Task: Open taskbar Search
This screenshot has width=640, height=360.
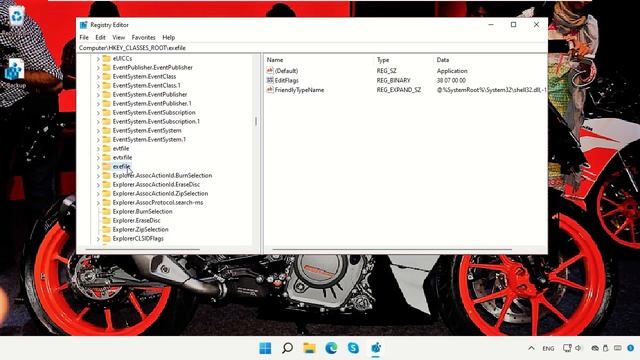Action: [287, 348]
